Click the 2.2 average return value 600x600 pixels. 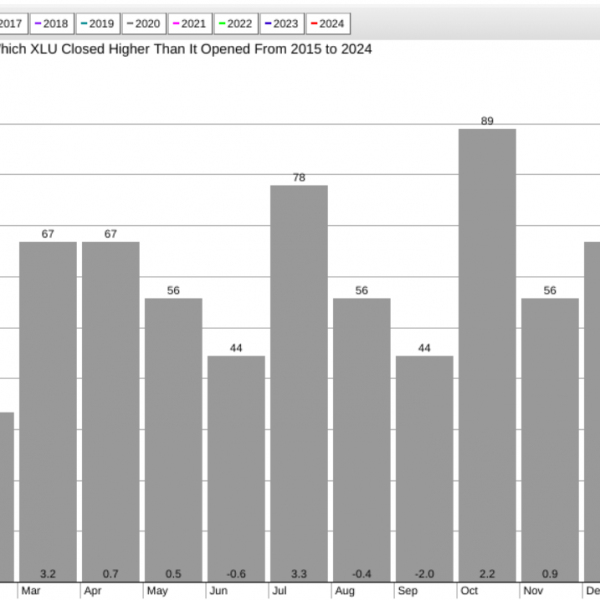point(487,574)
